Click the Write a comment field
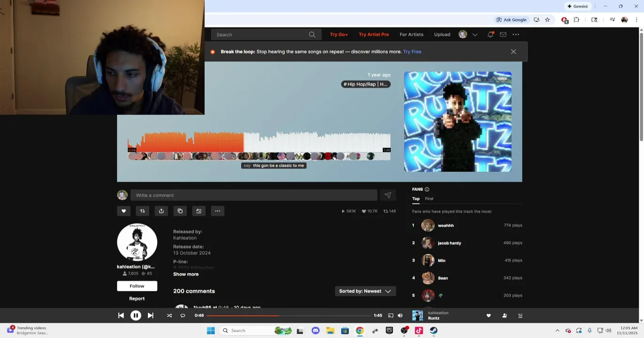Viewport: 644px width, 338px height. (x=254, y=195)
